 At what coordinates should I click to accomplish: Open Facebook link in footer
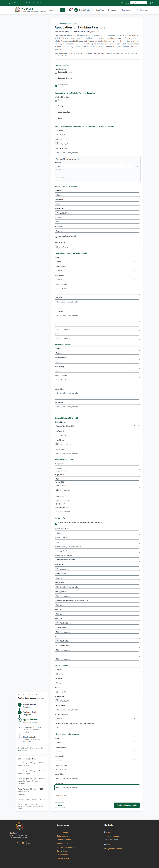(x=12, y=843)
